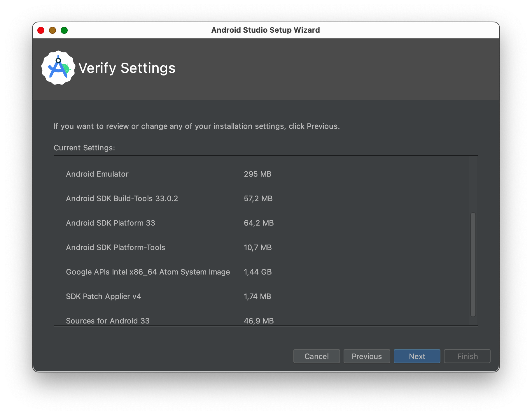Click the settings list vertical scrollbar
Screen dimensions: 532x415
pyautogui.click(x=473, y=264)
